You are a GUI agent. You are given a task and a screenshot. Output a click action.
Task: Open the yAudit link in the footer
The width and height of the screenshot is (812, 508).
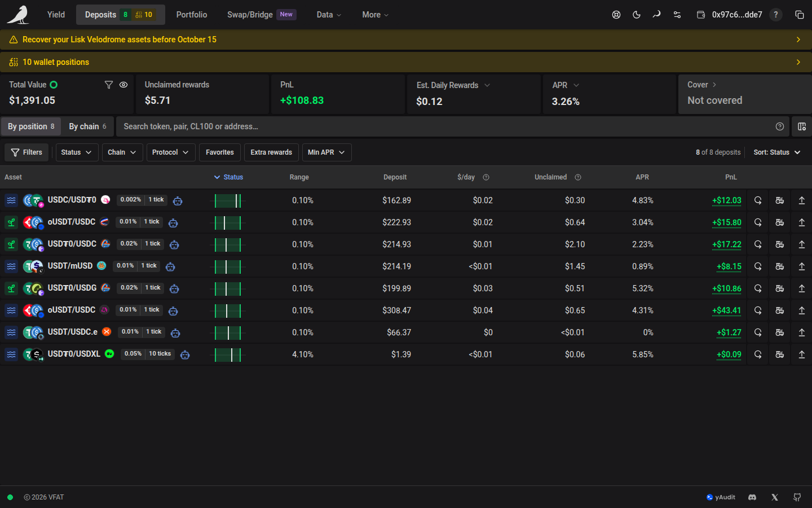click(721, 497)
